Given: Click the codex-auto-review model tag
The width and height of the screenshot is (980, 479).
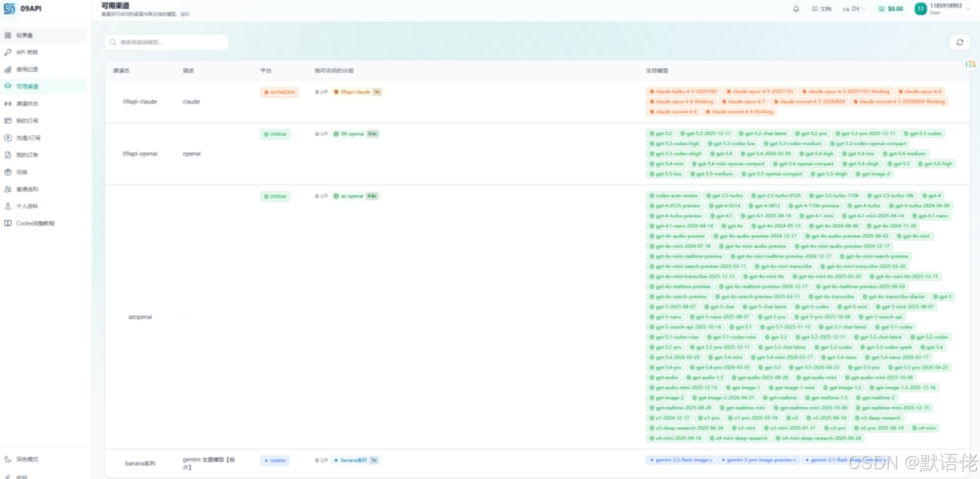Looking at the screenshot, I should pos(674,196).
